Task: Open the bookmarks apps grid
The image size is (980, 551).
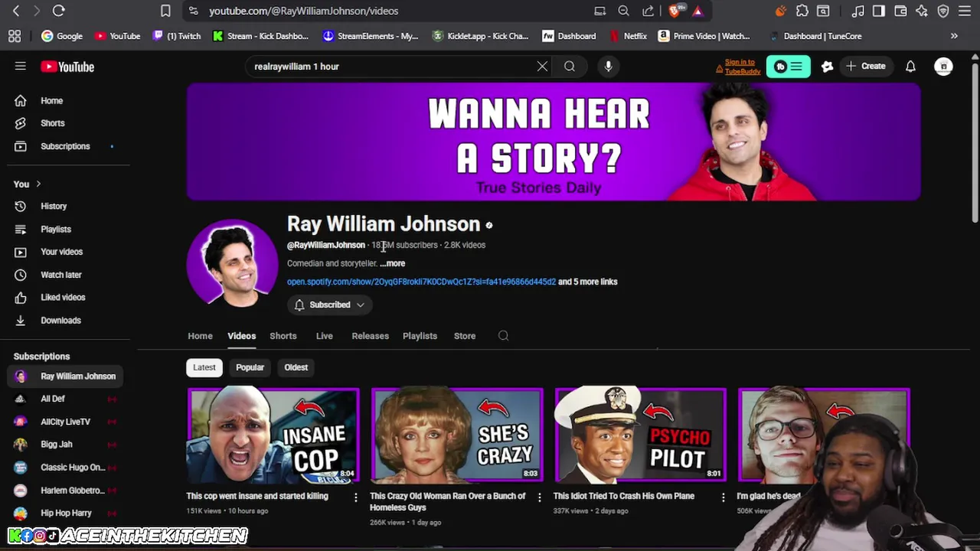Action: pos(15,36)
